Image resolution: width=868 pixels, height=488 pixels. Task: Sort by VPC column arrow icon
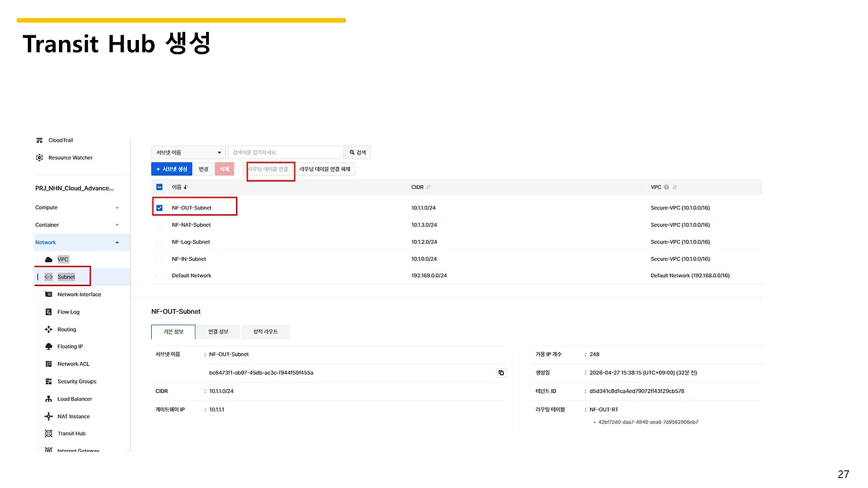(x=675, y=187)
